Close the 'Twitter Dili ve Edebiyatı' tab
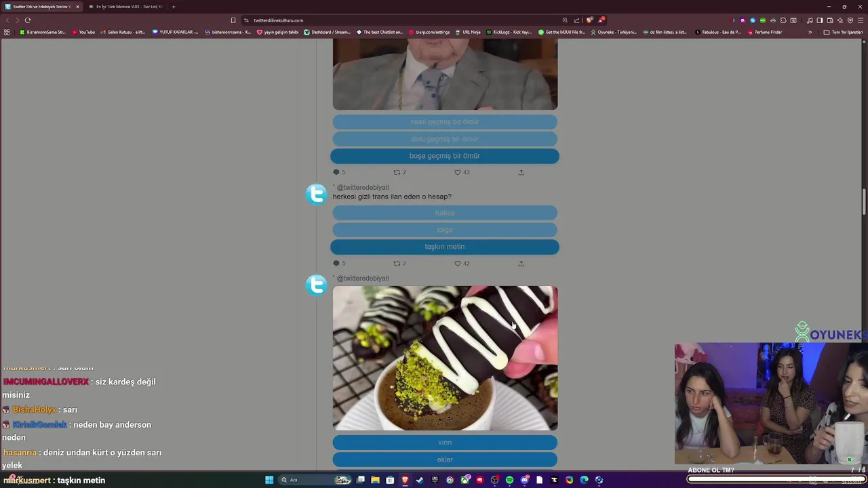The height and width of the screenshot is (488, 868). tap(77, 7)
